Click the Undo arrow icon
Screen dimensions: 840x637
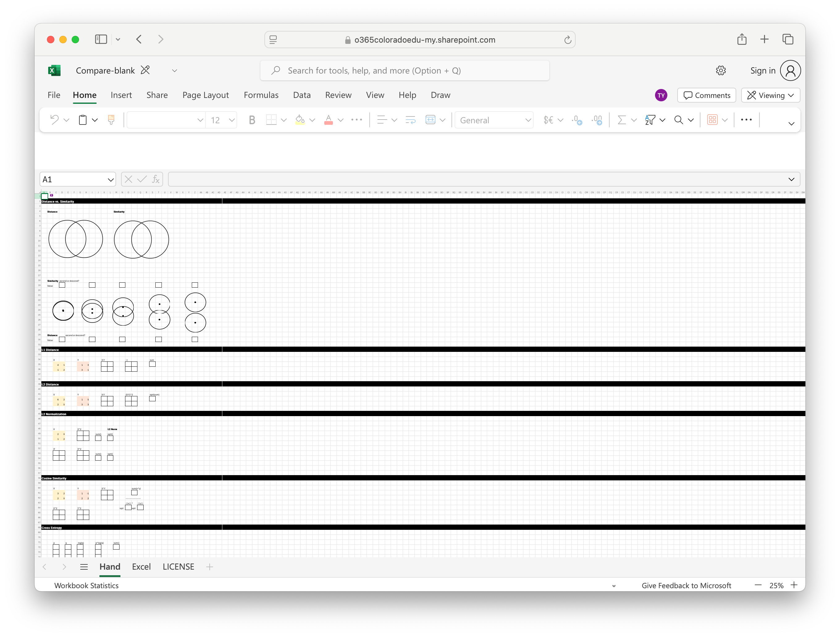click(x=55, y=120)
